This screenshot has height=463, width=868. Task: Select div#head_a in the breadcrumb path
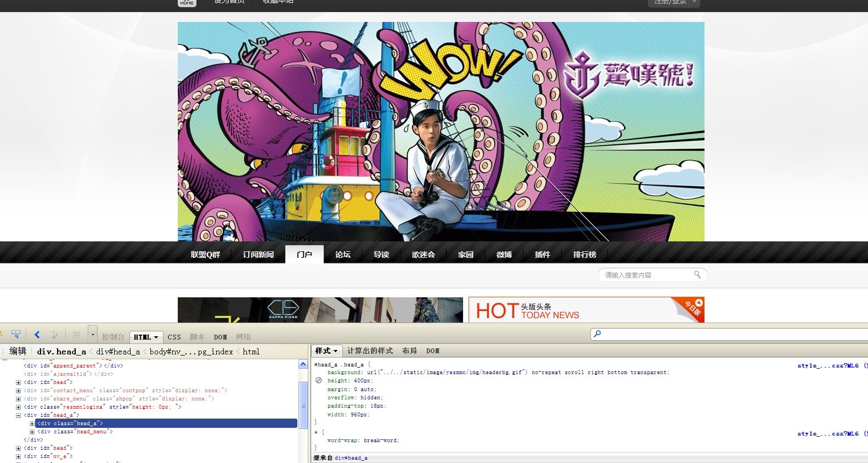click(118, 352)
